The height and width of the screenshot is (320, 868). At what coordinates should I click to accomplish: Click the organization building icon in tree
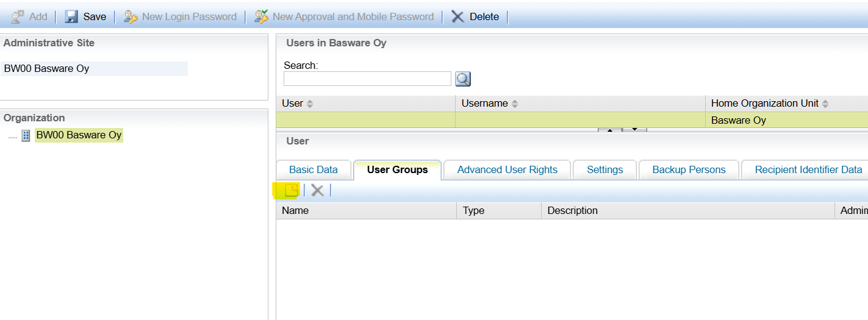coord(26,135)
